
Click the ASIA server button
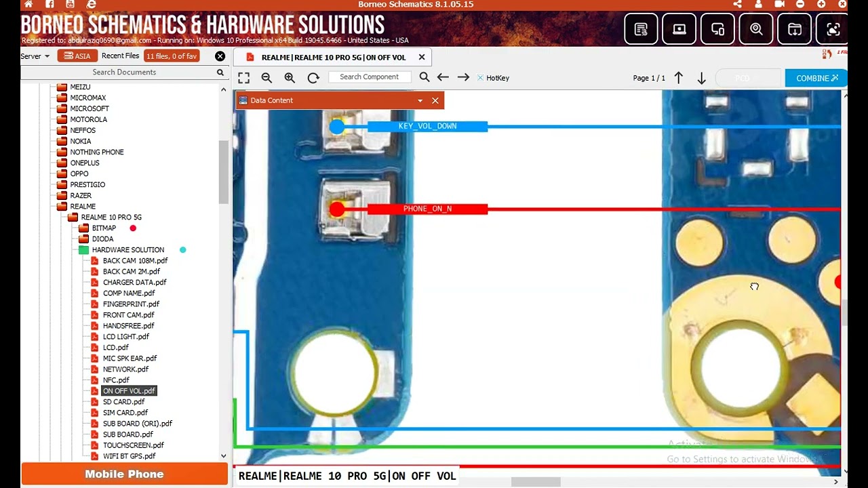pos(76,56)
